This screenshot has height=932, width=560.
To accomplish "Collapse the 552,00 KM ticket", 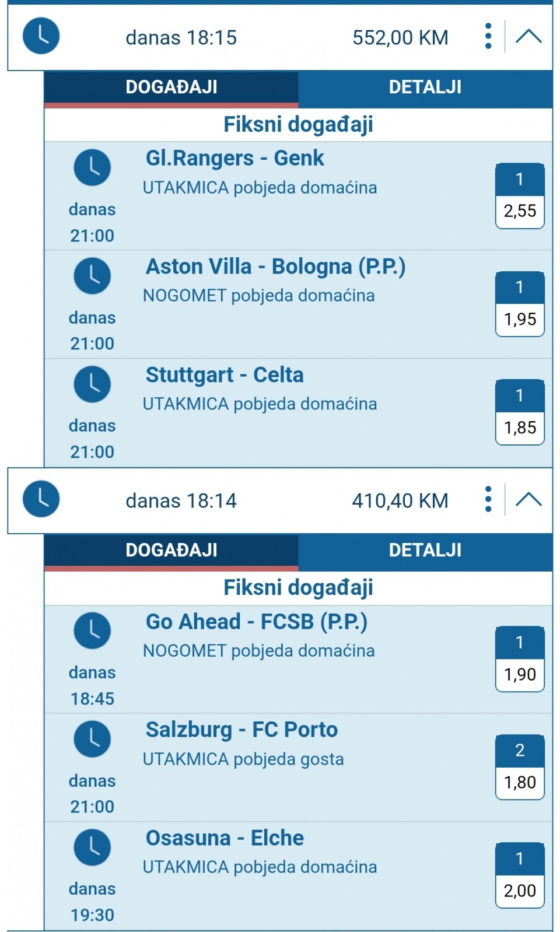I will click(528, 36).
